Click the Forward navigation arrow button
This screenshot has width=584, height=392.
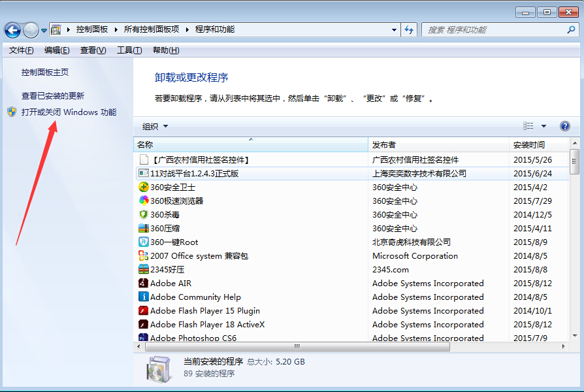(31, 30)
